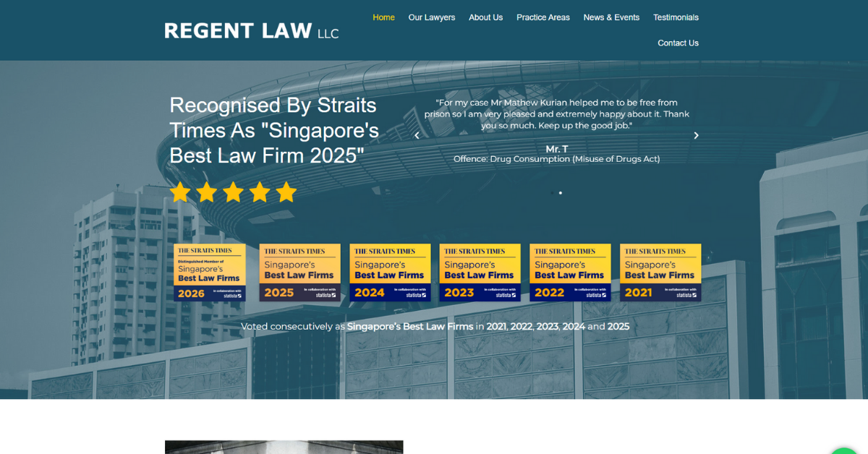The width and height of the screenshot is (868, 454).
Task: Open the 2021 Best Law Firms badge
Action: (x=660, y=273)
